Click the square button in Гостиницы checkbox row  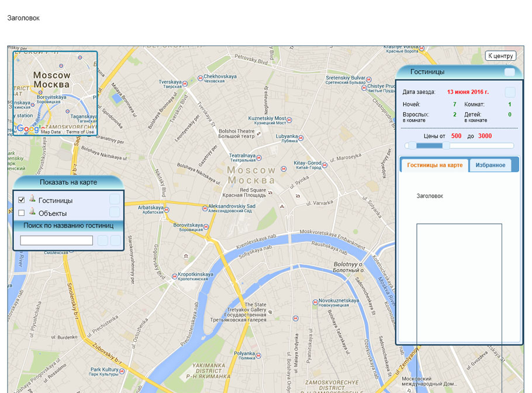115,199
